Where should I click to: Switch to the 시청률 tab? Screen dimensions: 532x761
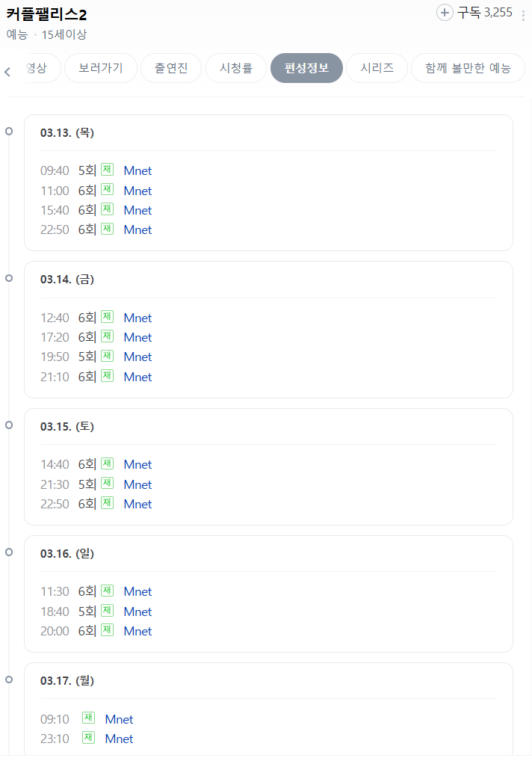coord(236,67)
